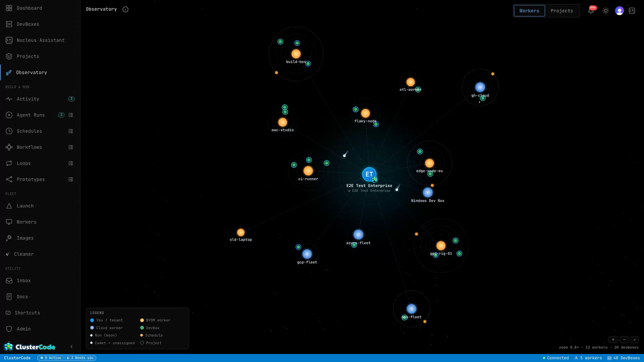Open Agent Runs in side panel
Screen dimensions: 644x362
pos(71,115)
